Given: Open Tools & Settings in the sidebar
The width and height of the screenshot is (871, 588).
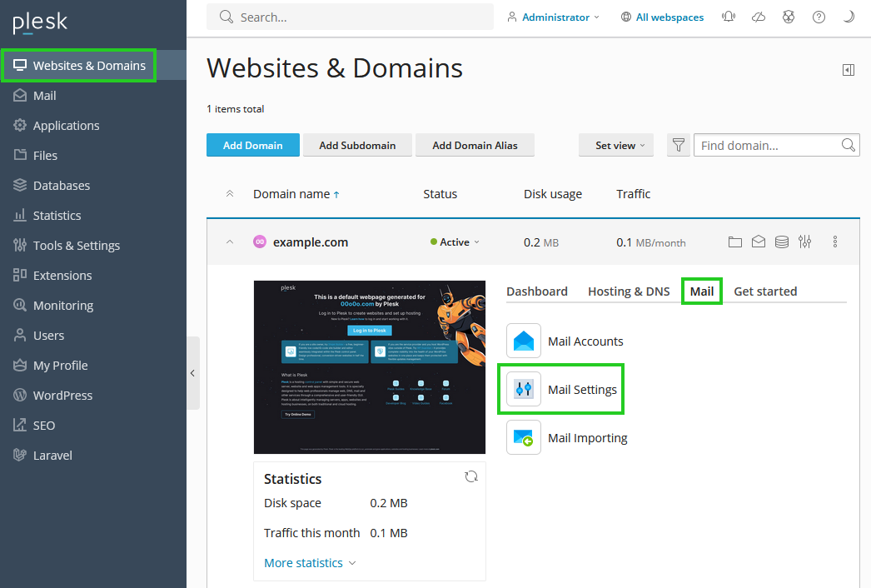Looking at the screenshot, I should (76, 245).
